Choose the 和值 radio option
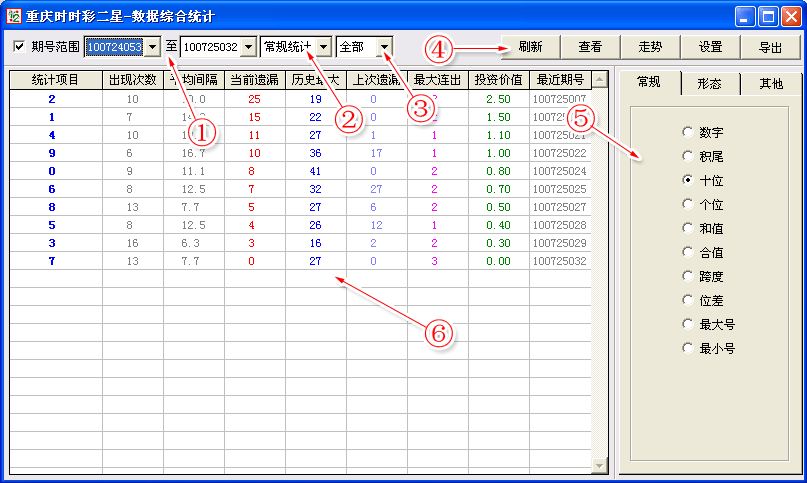 tap(687, 228)
